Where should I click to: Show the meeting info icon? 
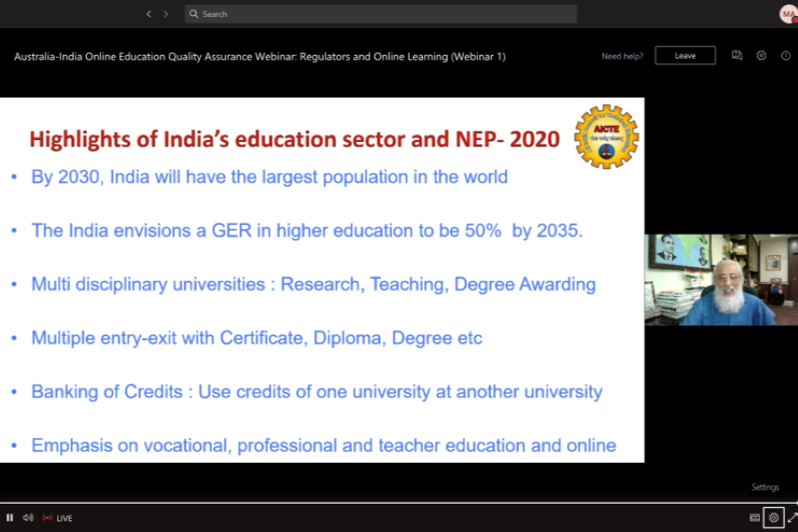click(x=786, y=56)
